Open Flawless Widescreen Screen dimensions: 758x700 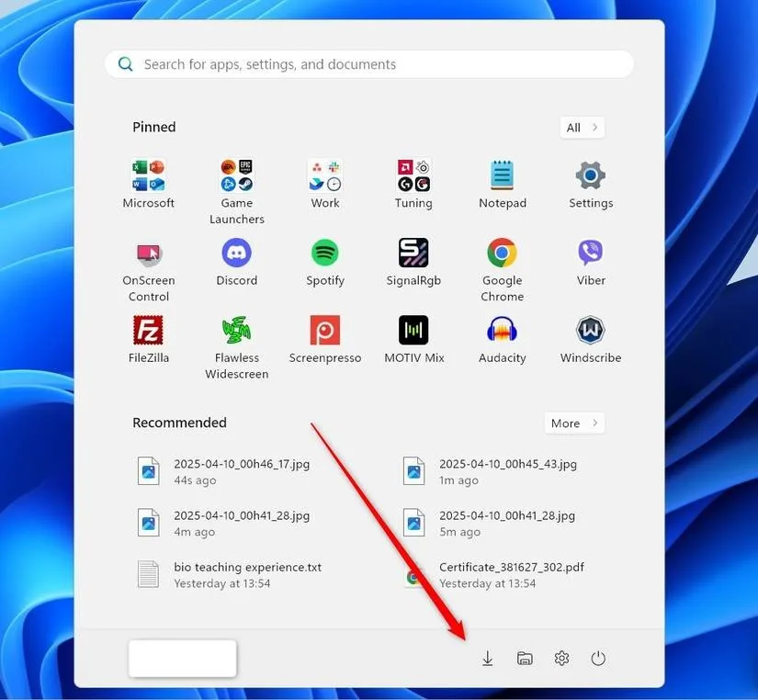pos(236,347)
